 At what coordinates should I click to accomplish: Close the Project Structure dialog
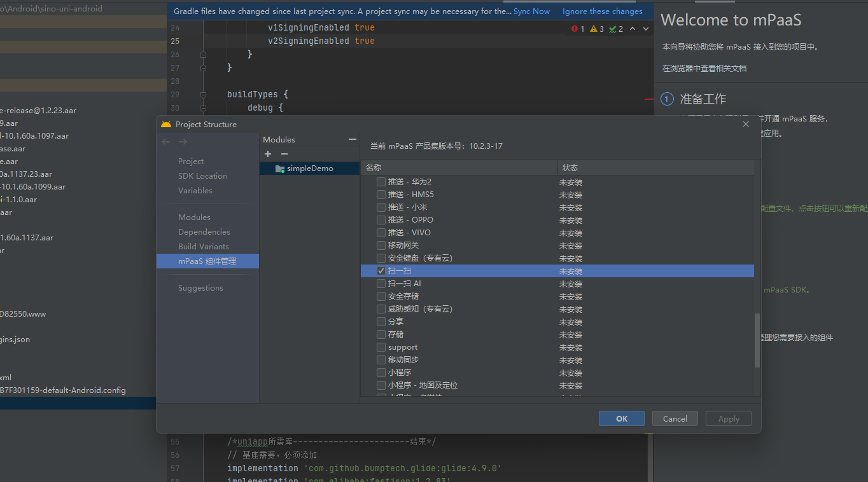tap(746, 124)
